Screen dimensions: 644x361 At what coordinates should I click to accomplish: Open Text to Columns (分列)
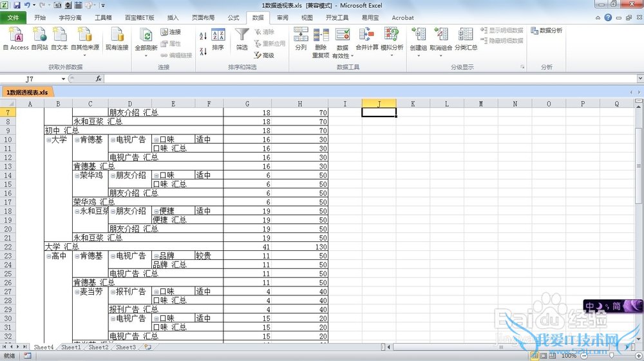[x=301, y=39]
